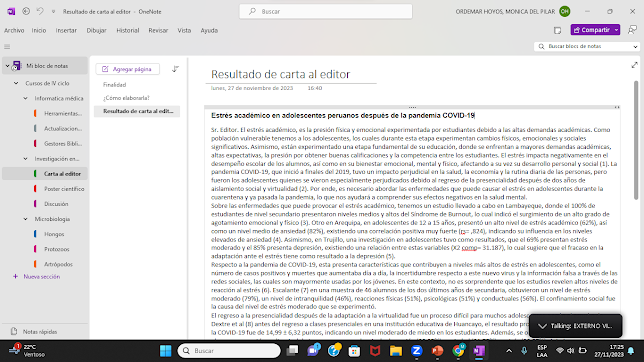Screen dimensions: 644x362
Task: Click the Windows Start button
Action: point(166,351)
